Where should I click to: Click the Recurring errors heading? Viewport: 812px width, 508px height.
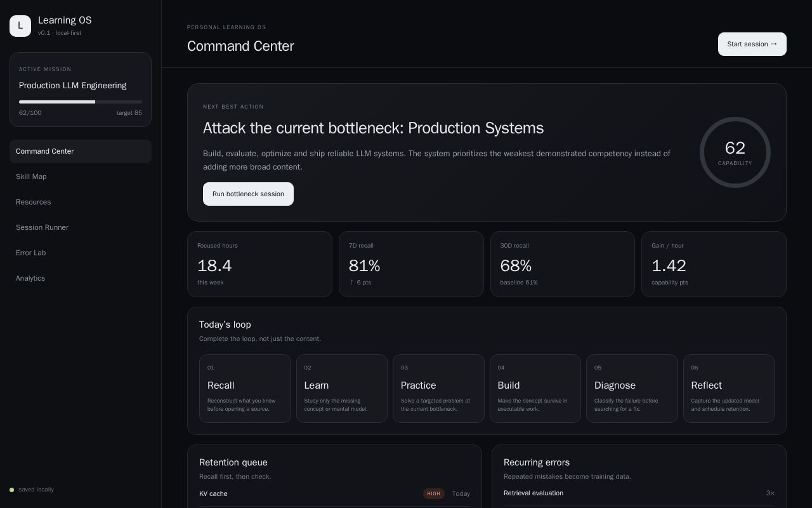(x=537, y=462)
